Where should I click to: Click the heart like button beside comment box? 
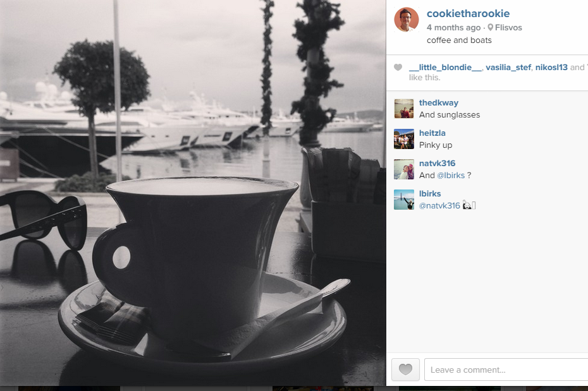(405, 370)
